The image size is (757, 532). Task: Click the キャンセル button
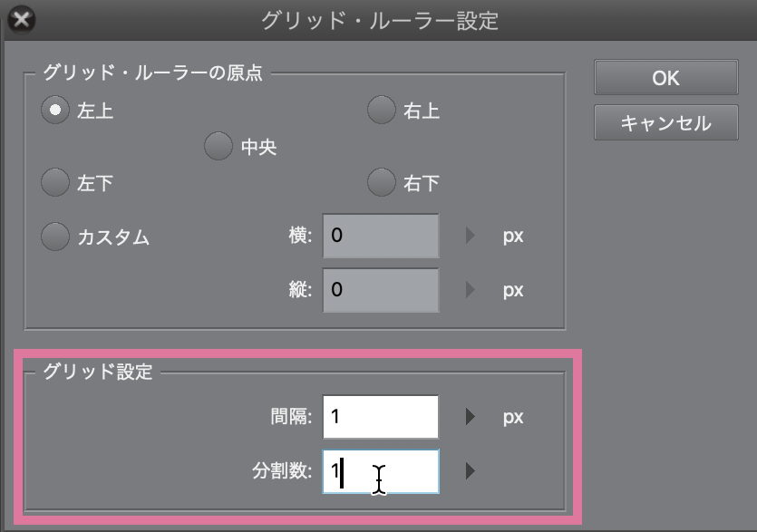click(665, 122)
